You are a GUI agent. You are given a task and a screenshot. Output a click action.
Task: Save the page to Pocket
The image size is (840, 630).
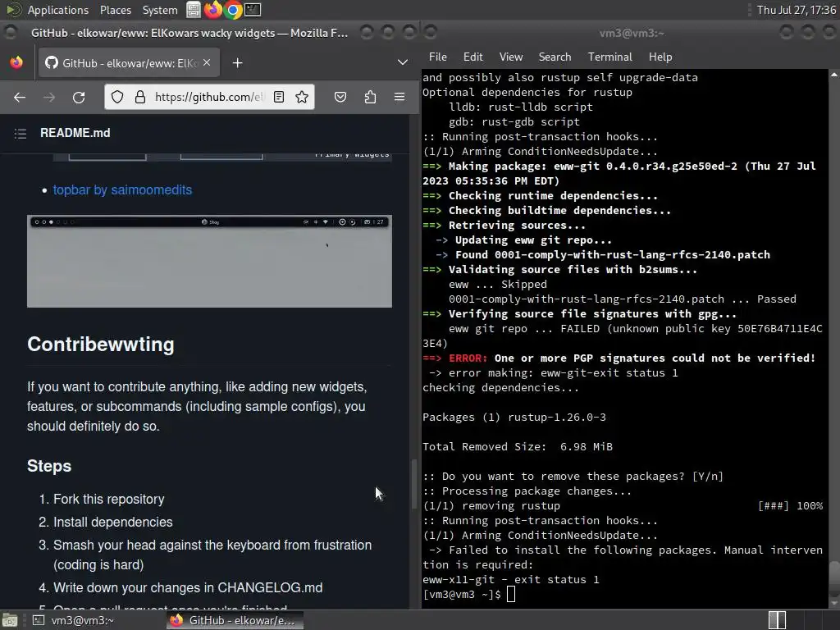click(340, 97)
